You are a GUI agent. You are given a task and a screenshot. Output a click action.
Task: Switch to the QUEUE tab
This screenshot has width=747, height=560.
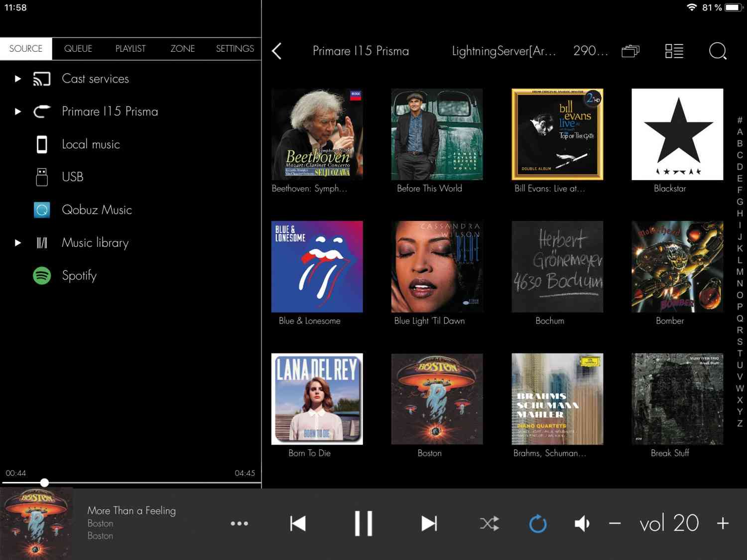click(78, 49)
